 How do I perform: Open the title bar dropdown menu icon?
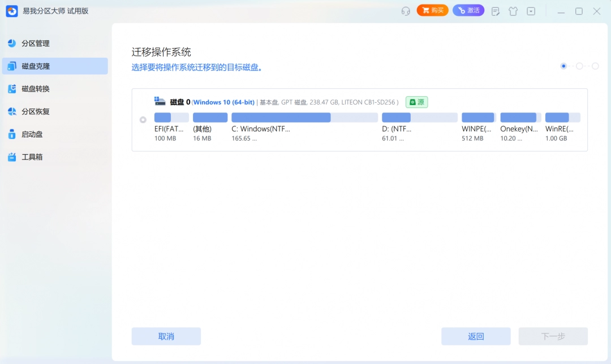(531, 11)
